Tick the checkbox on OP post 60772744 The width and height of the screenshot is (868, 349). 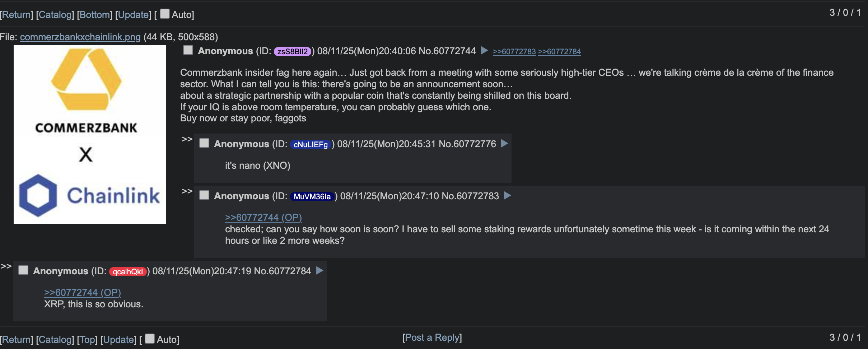click(x=188, y=50)
